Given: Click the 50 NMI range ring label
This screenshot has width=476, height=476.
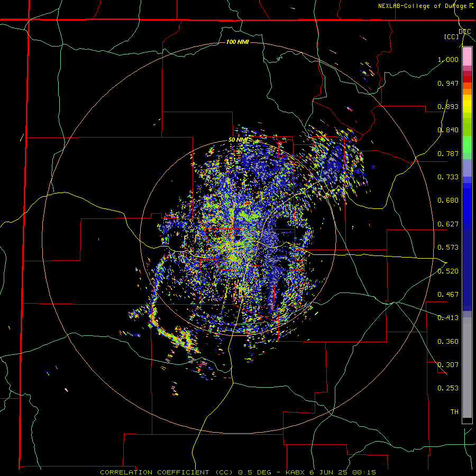Looking at the screenshot, I should pyautogui.click(x=237, y=140).
